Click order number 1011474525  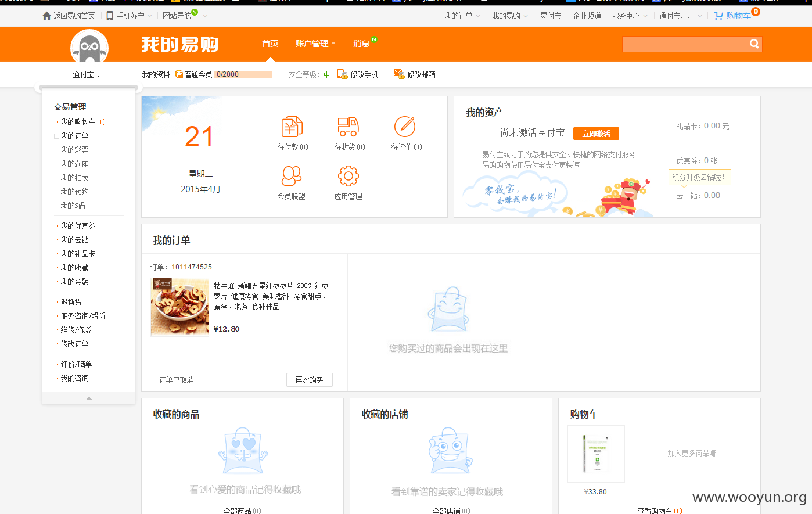click(192, 267)
